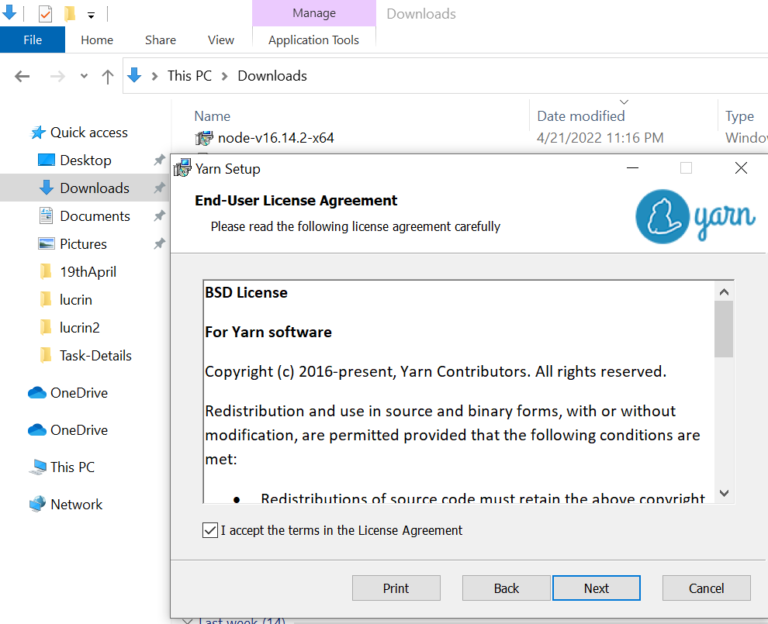Click the license scrollbar thumb
The width and height of the screenshot is (768, 624).
[x=724, y=329]
